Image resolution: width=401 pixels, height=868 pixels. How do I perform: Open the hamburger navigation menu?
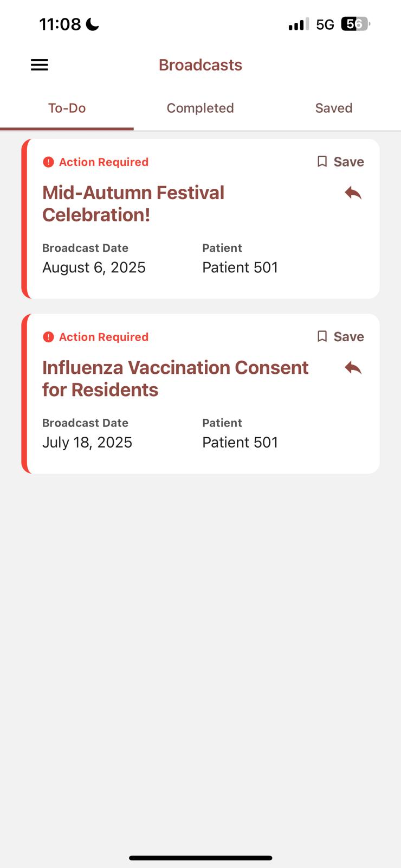point(39,65)
